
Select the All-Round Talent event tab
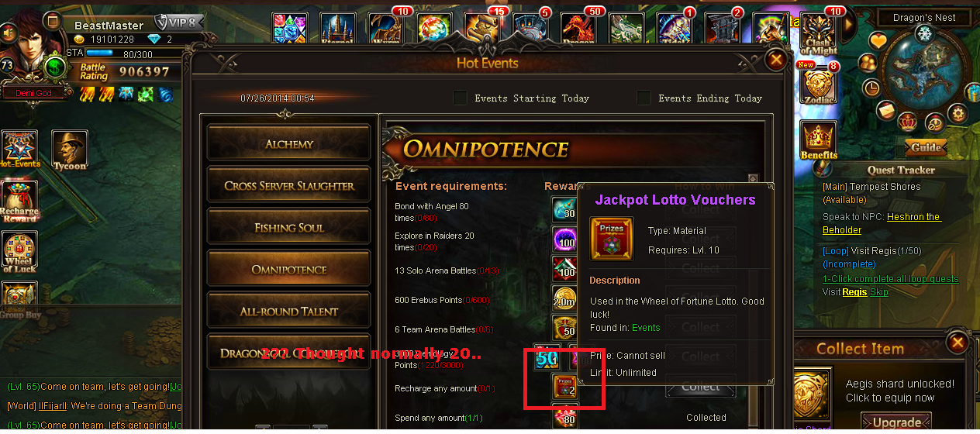coord(289,311)
